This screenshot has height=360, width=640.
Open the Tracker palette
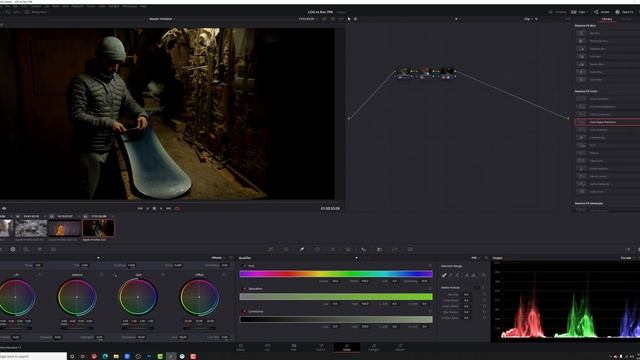[333, 249]
